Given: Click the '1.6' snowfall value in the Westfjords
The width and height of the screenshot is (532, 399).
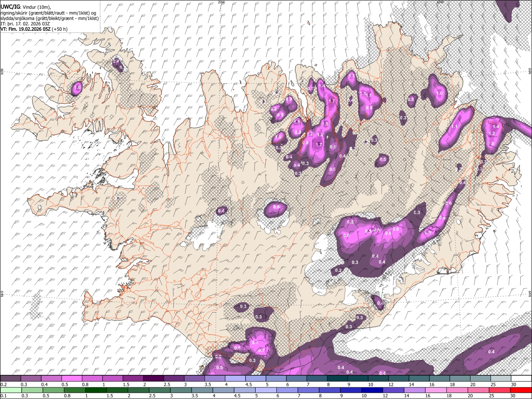Looking at the screenshot, I should [77, 88].
